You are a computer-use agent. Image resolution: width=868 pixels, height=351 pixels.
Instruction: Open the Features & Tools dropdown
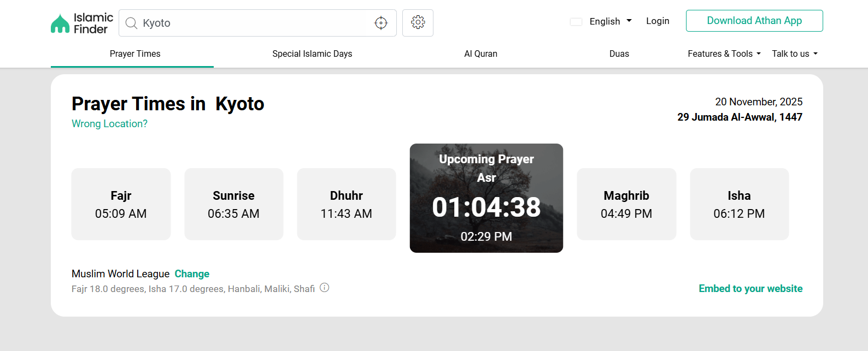click(x=724, y=53)
